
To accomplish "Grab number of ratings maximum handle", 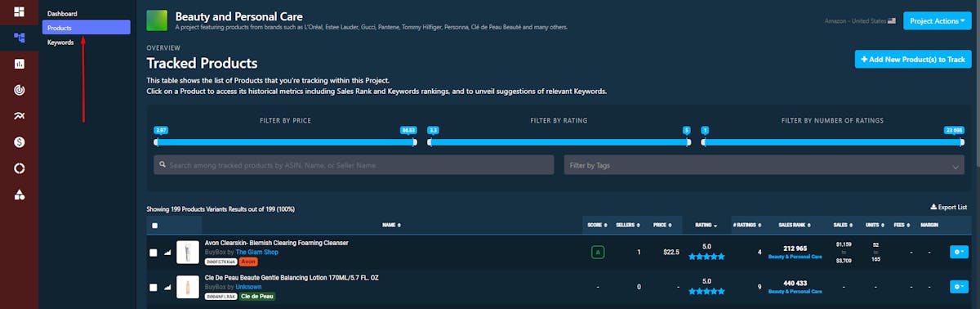I will click(962, 142).
